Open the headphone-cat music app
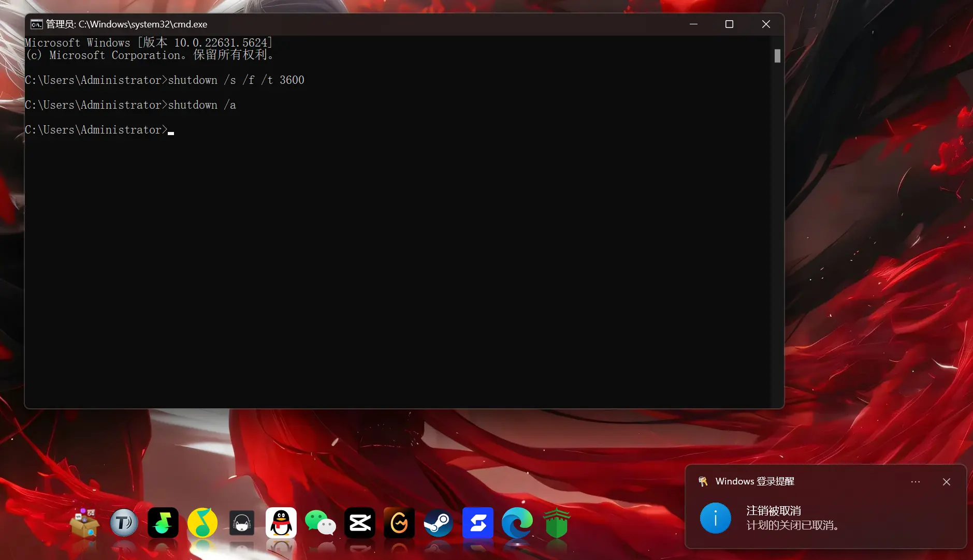 tap(241, 523)
